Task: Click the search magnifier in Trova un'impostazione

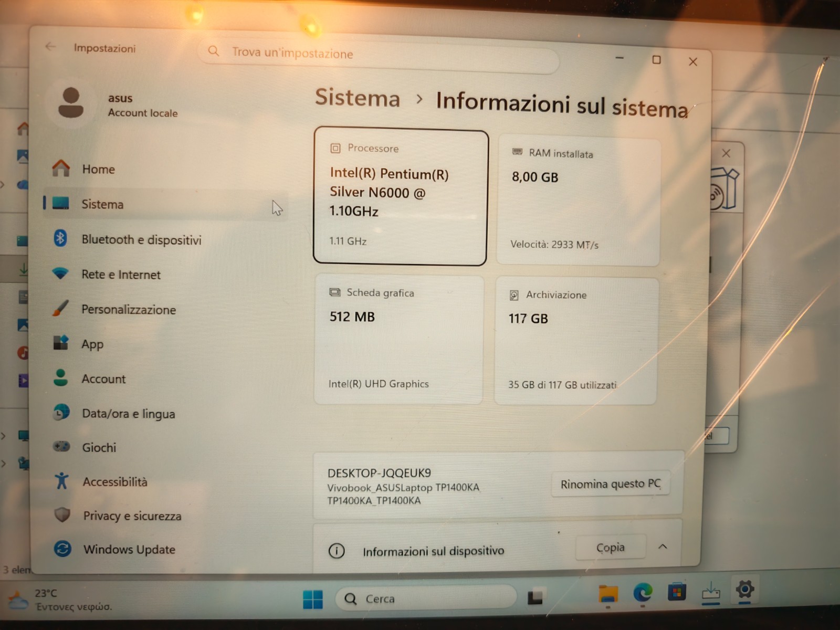Action: point(214,51)
